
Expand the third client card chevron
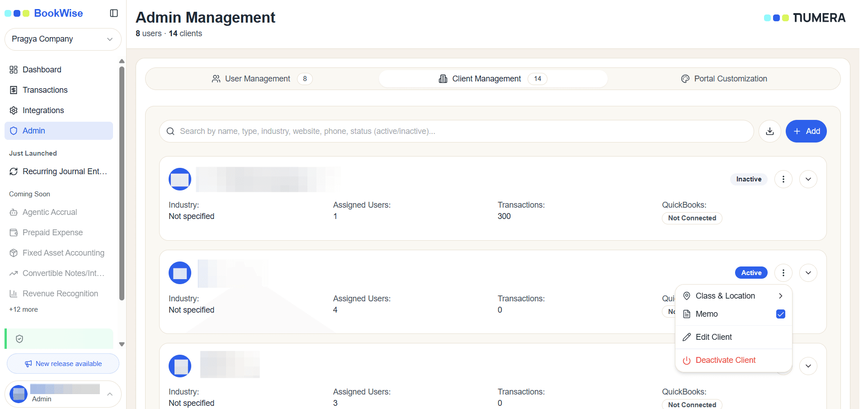point(808,366)
